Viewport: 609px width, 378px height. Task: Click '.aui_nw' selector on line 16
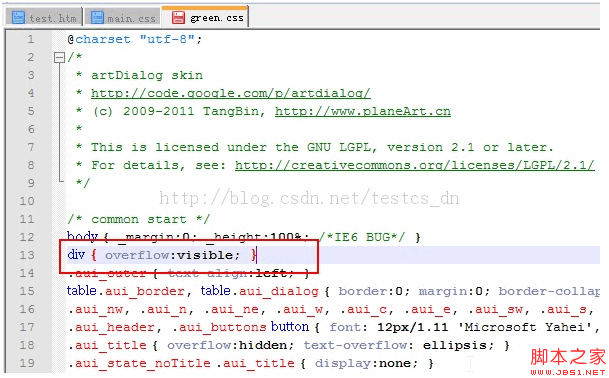(x=96, y=310)
